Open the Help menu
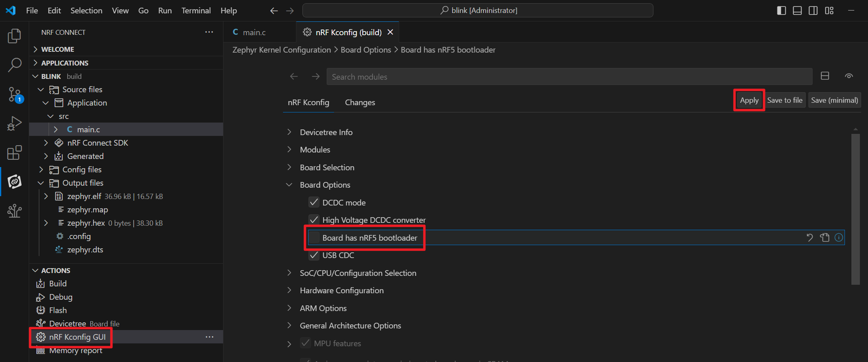Image resolution: width=868 pixels, height=362 pixels. pos(229,11)
